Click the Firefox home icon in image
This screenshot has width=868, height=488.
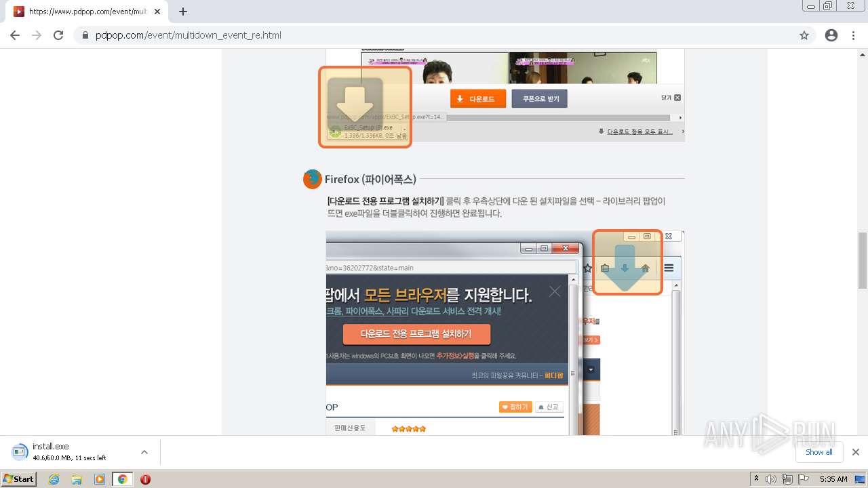(x=646, y=268)
